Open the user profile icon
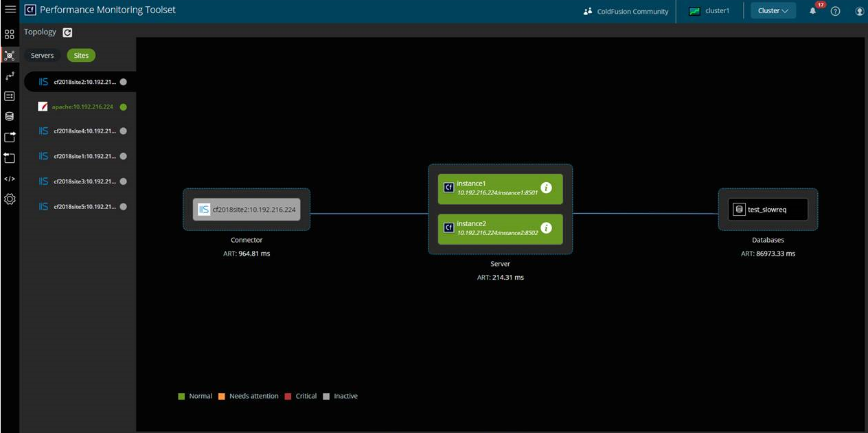Screen dimensions: 868x433 (860, 11)
